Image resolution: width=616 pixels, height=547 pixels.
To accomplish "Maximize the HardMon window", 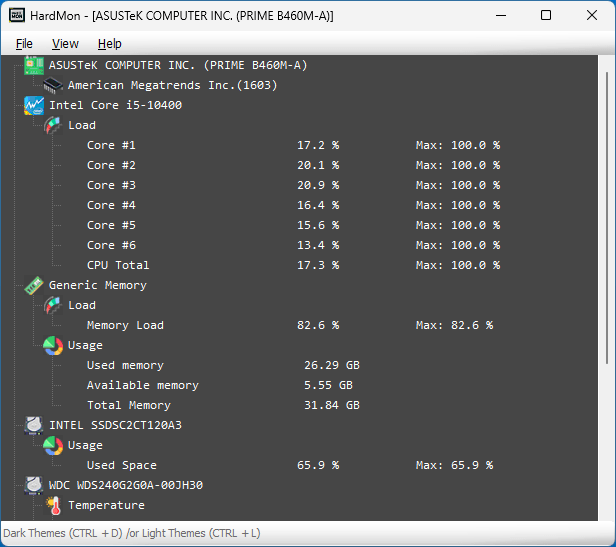I will click(546, 15).
